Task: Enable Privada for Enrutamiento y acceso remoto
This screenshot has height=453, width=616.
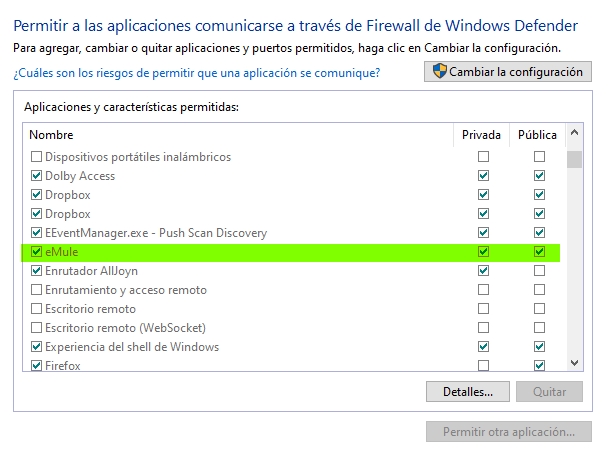Action: [483, 290]
